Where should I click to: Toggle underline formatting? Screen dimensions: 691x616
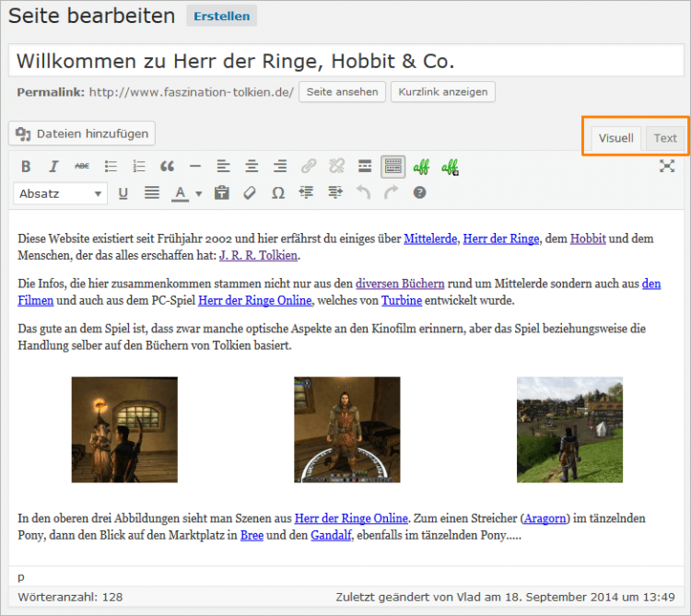tap(123, 193)
